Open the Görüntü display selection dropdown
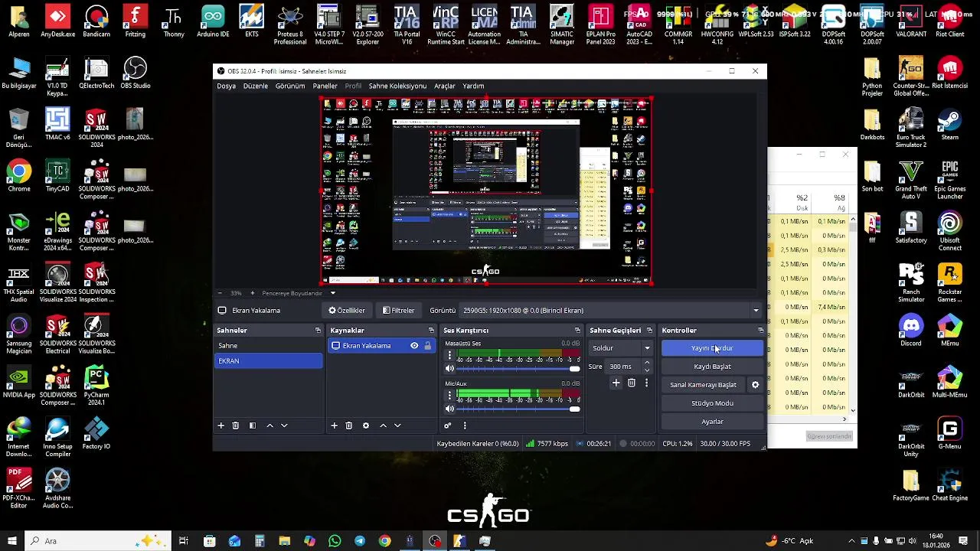The image size is (980, 551). click(x=611, y=311)
